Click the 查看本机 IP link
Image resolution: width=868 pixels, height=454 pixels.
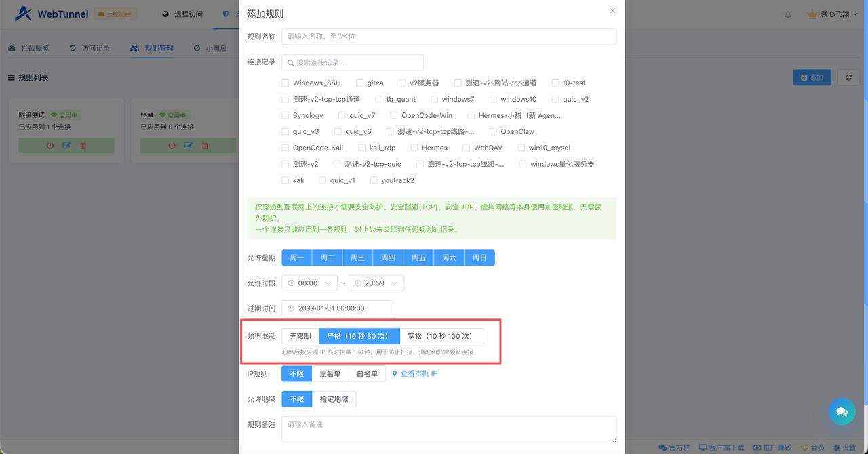pyautogui.click(x=419, y=373)
